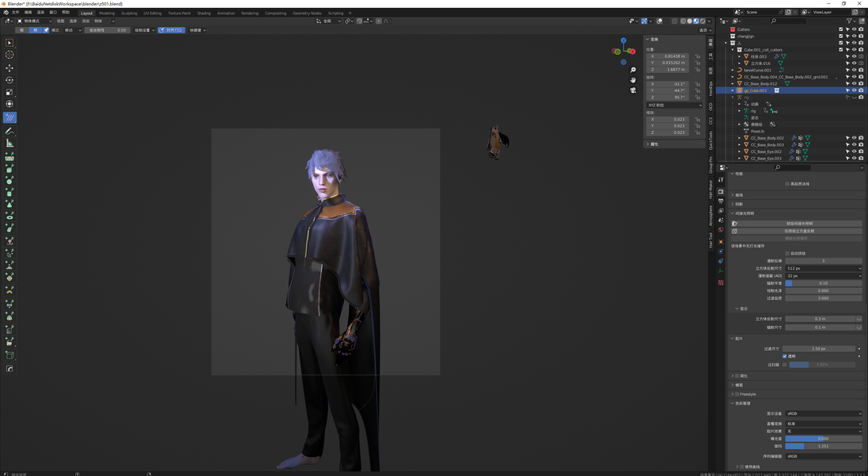
Task: Open the 查看变换 dropdown
Action: coord(824,424)
